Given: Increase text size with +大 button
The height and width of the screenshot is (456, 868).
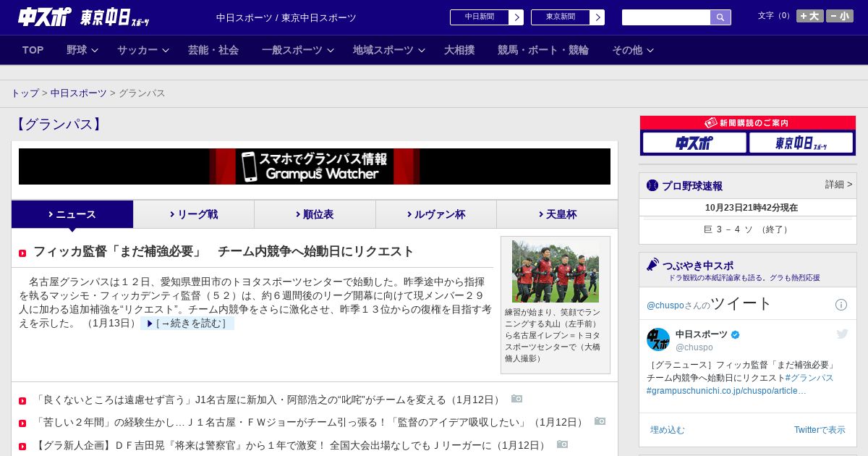Looking at the screenshot, I should click(x=810, y=16).
